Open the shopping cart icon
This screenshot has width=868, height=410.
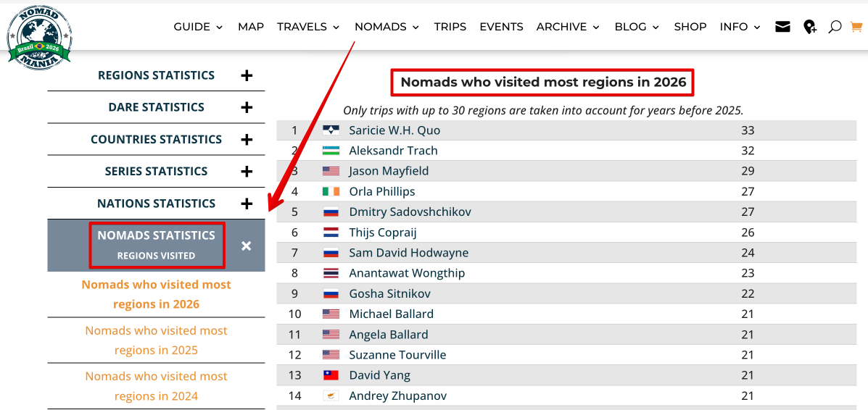click(x=856, y=27)
